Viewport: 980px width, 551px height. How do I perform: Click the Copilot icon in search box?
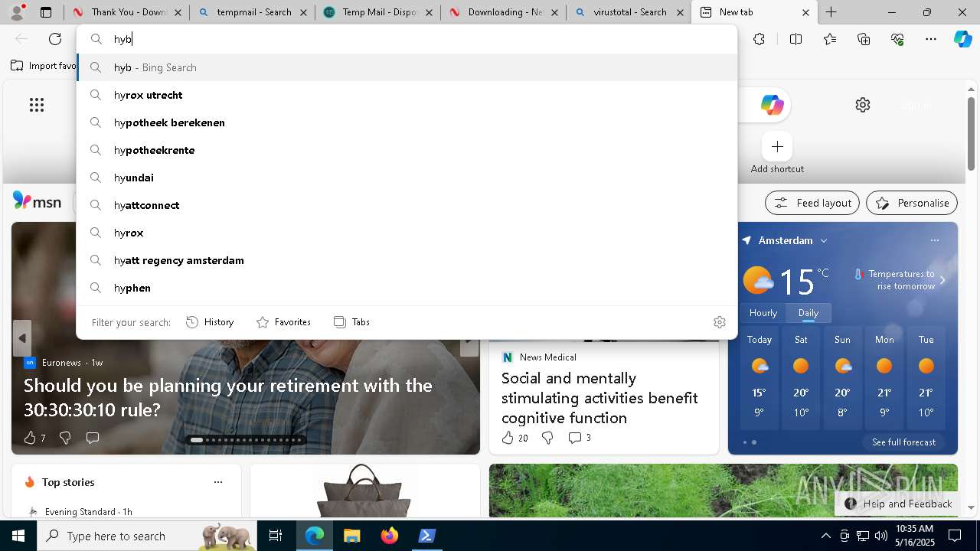coord(772,105)
